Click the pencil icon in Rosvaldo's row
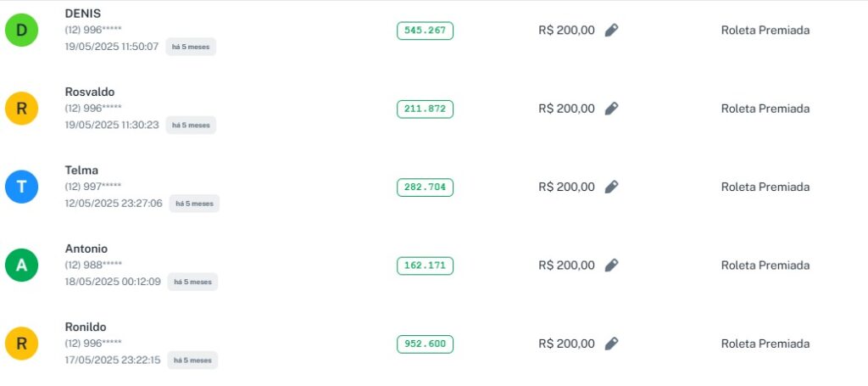 point(611,109)
